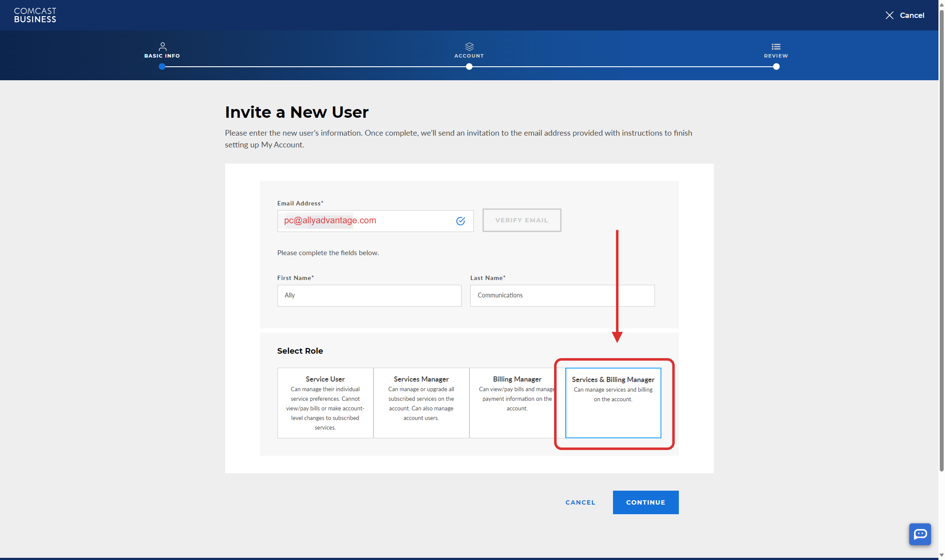The width and height of the screenshot is (945, 560).
Task: Click the Account layers icon
Action: pyautogui.click(x=469, y=46)
